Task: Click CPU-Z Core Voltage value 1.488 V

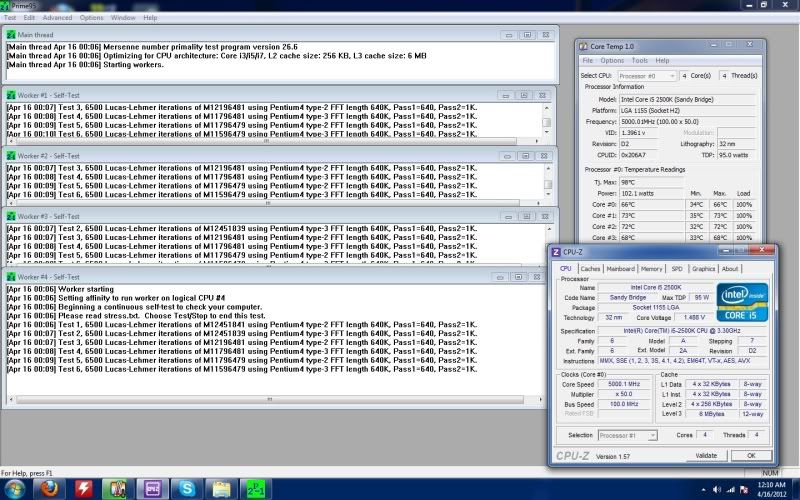Action: pos(694,317)
